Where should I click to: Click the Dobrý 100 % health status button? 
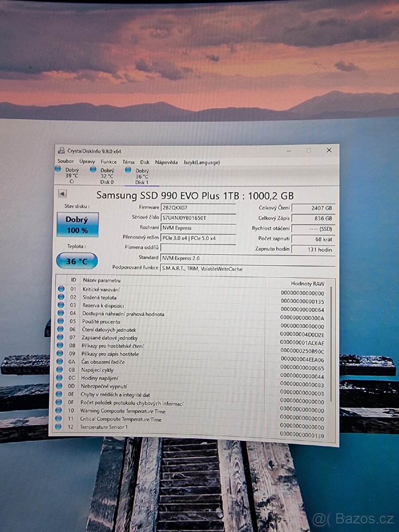point(78,224)
